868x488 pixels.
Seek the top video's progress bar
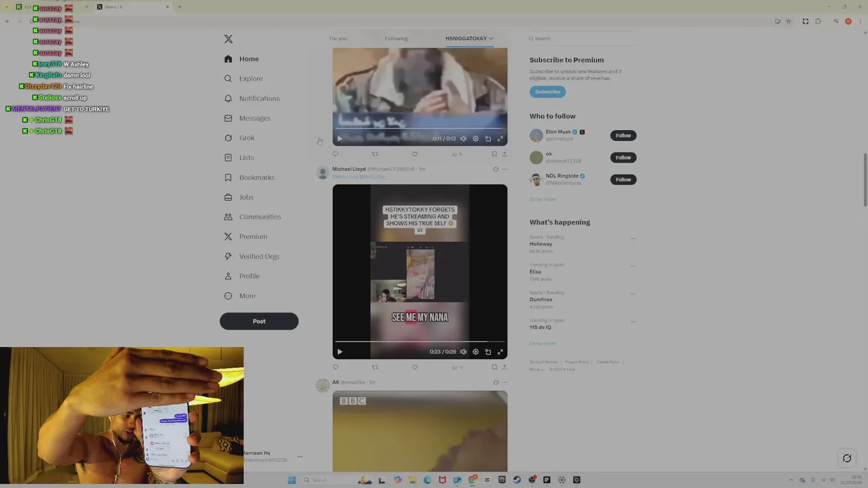420,128
